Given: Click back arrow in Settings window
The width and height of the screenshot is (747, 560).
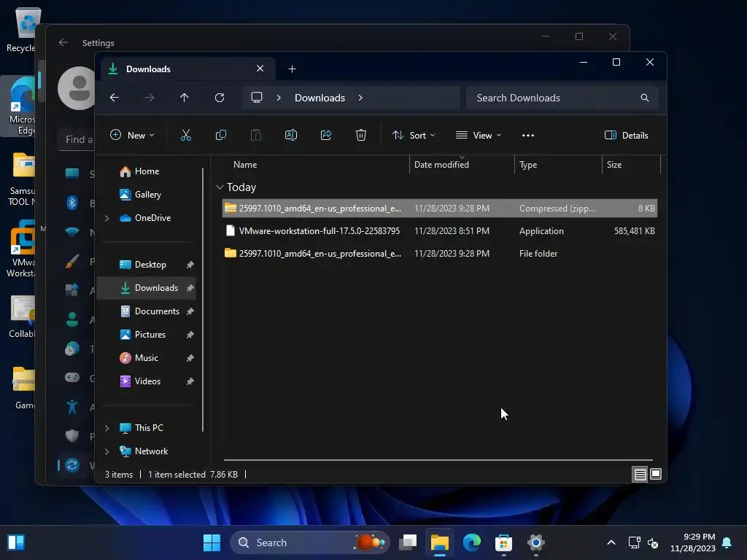Looking at the screenshot, I should 63,42.
